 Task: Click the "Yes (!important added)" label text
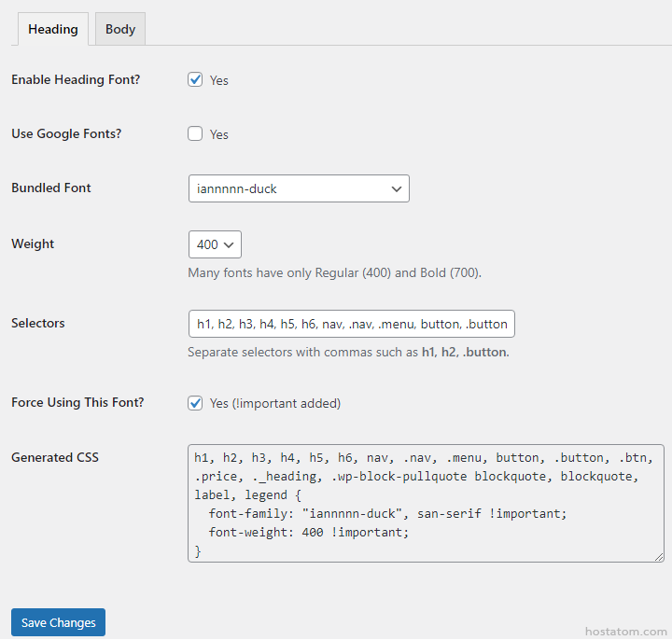point(274,404)
